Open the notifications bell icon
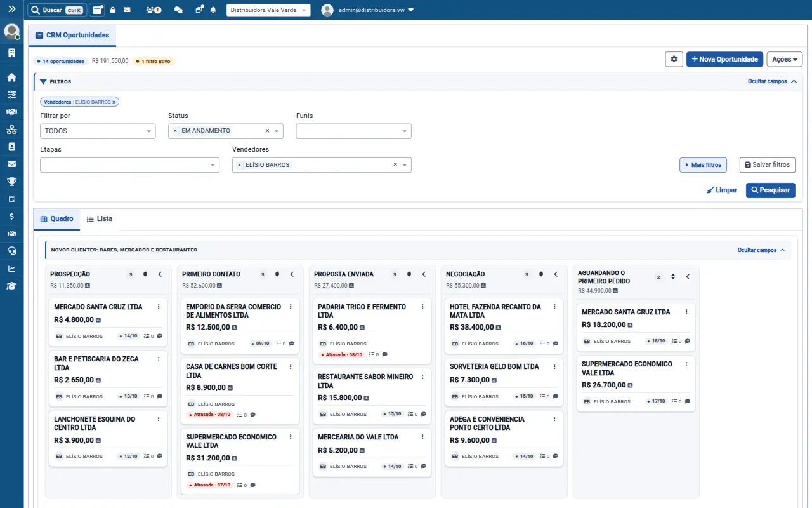This screenshot has width=812, height=508. 213,10
